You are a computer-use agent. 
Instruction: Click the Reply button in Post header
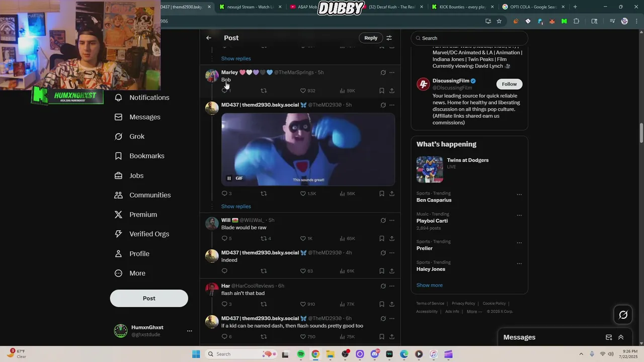tap(371, 38)
